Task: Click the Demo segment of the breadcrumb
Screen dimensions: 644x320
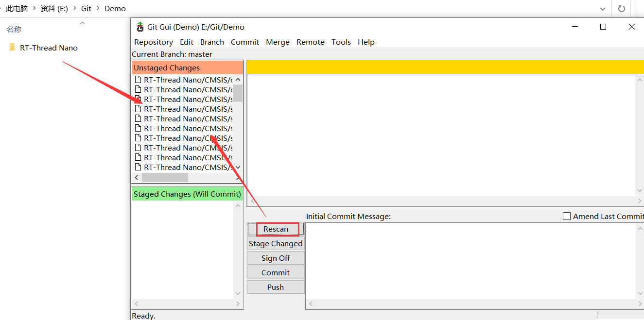Action: coord(115,9)
